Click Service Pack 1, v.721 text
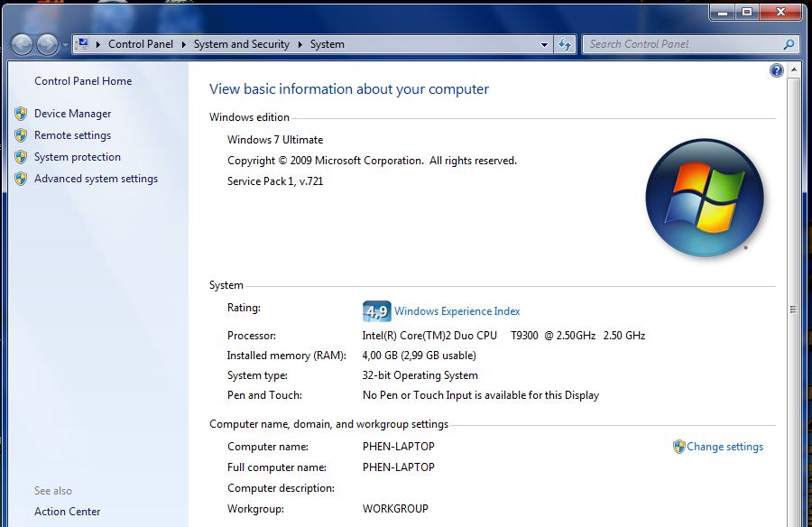Viewport: 812px width, 527px height. pyautogui.click(x=275, y=181)
